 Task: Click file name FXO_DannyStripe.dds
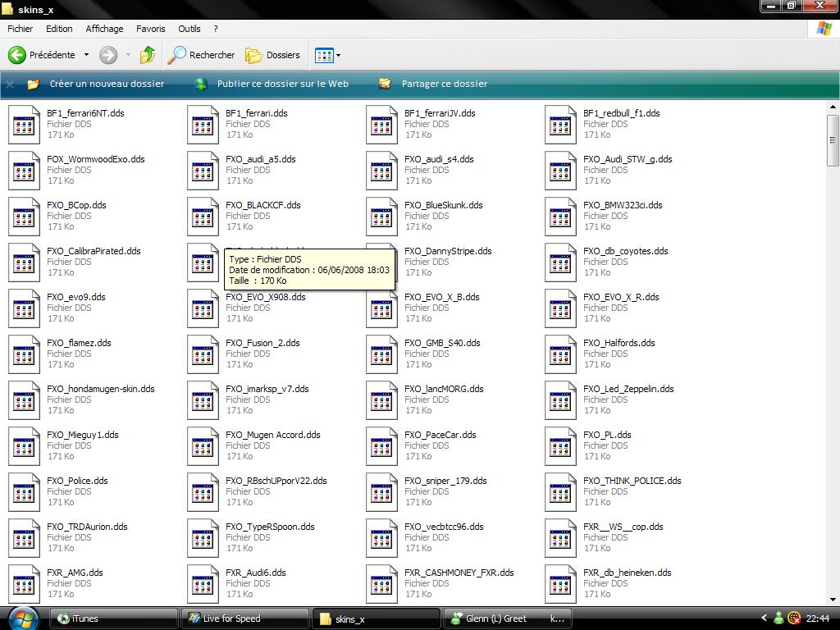(448, 251)
